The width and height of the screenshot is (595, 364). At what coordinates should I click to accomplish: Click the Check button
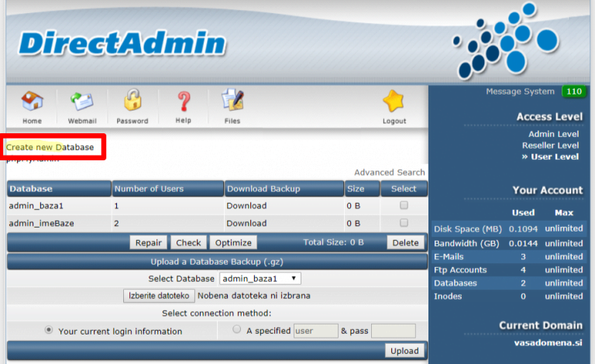188,242
